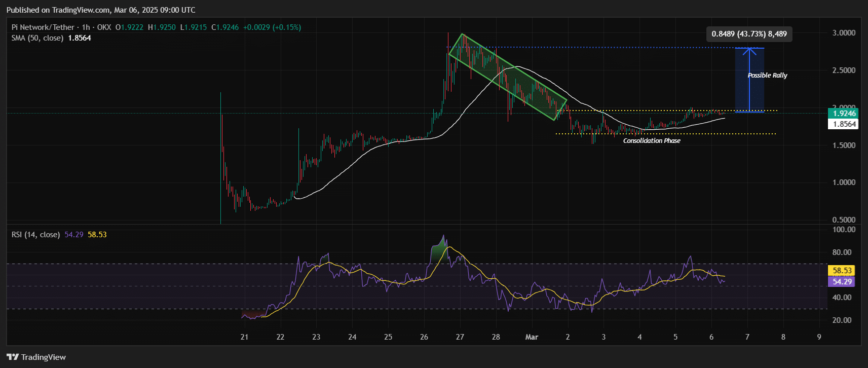
Task: Click the 3.0000 price axis label
Action: 844,33
